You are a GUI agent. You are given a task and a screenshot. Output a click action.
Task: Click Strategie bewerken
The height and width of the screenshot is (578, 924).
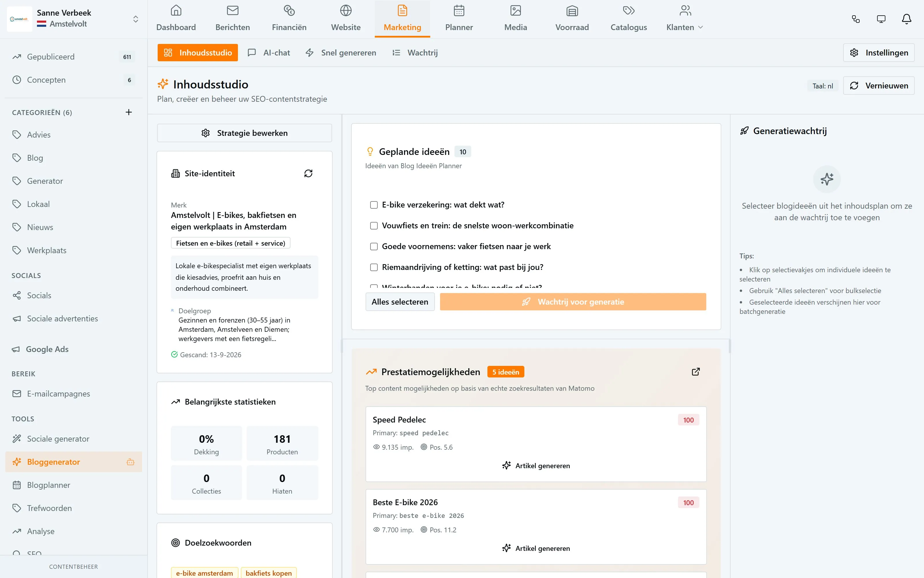pyautogui.click(x=244, y=133)
